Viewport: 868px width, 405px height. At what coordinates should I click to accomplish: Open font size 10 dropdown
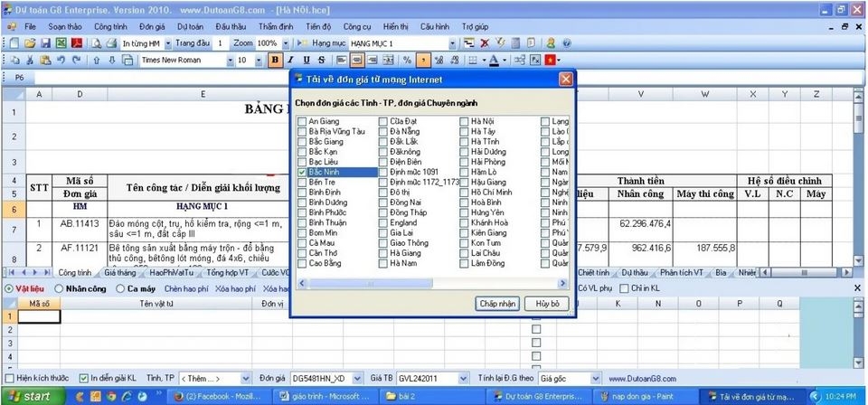click(259, 61)
